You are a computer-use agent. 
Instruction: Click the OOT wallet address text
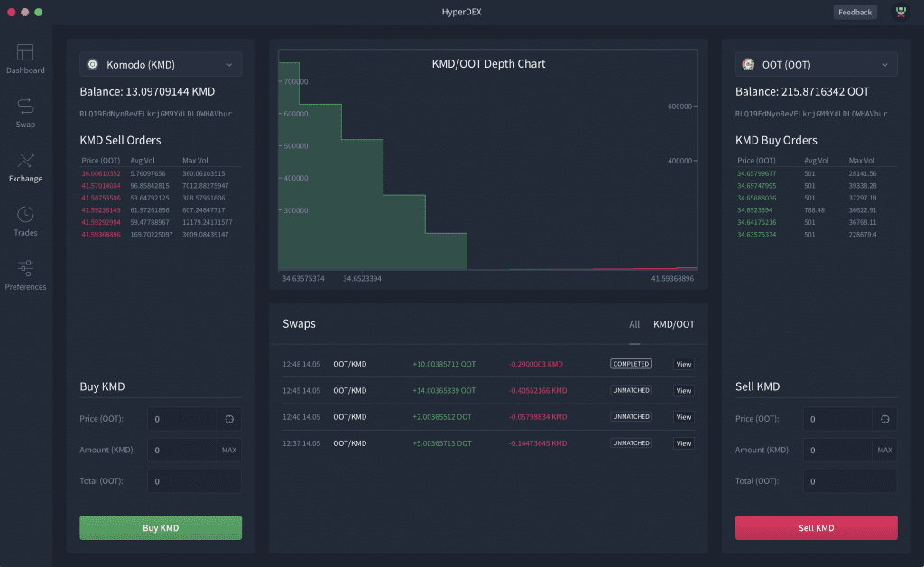pyautogui.click(x=811, y=114)
